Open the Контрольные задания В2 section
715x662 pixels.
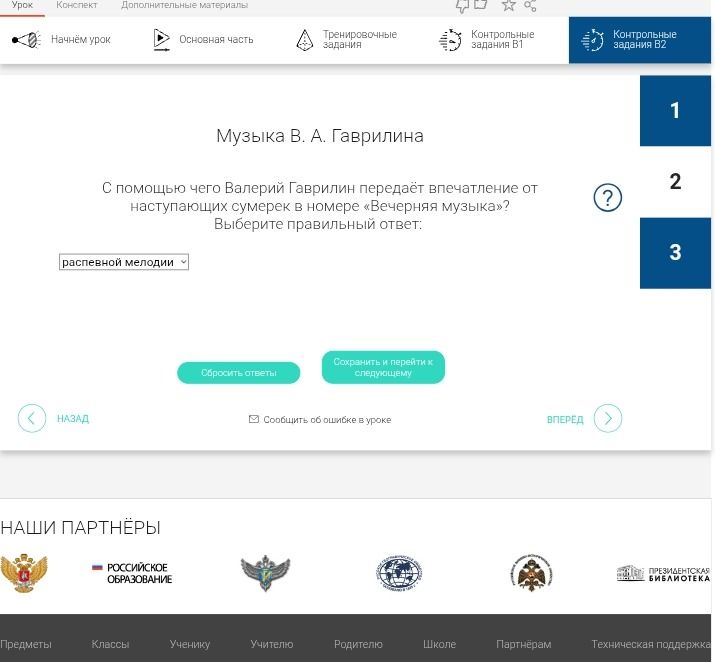coord(639,40)
